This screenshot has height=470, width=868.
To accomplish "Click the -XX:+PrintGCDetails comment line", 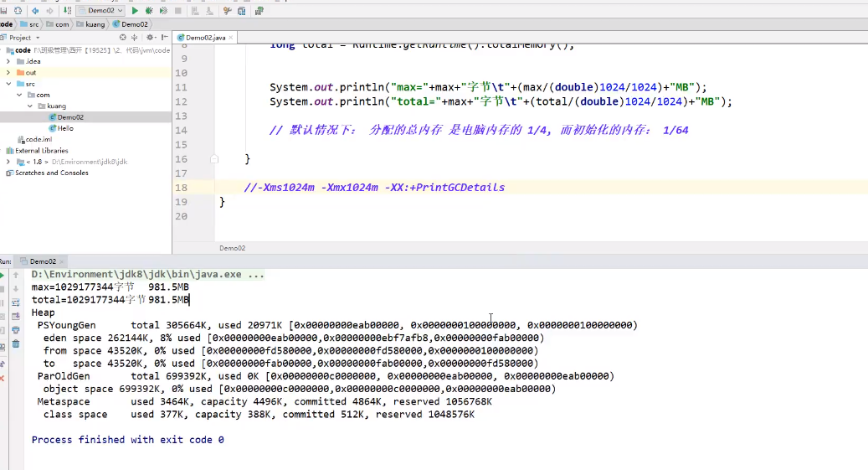I will 374,188.
